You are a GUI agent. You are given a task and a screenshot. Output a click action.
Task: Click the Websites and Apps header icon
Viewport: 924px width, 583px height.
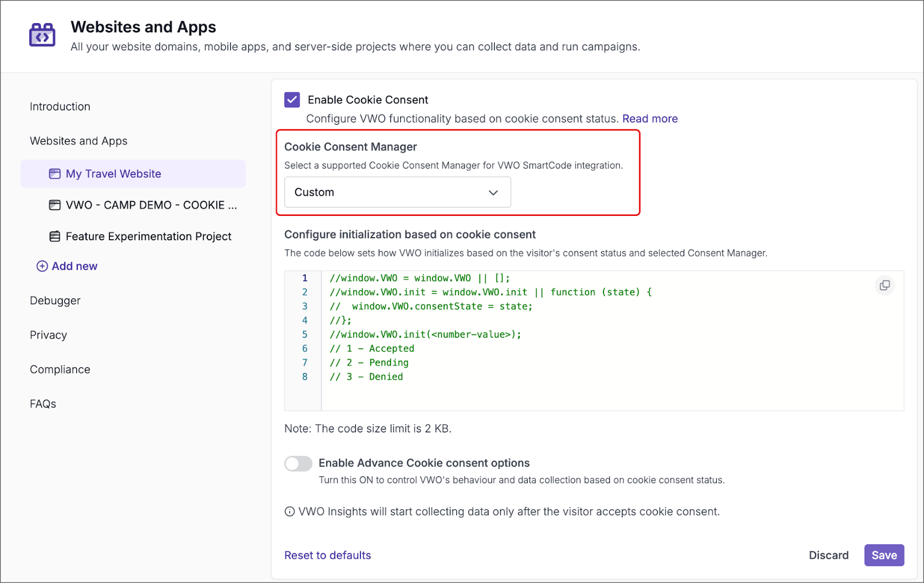click(x=42, y=35)
